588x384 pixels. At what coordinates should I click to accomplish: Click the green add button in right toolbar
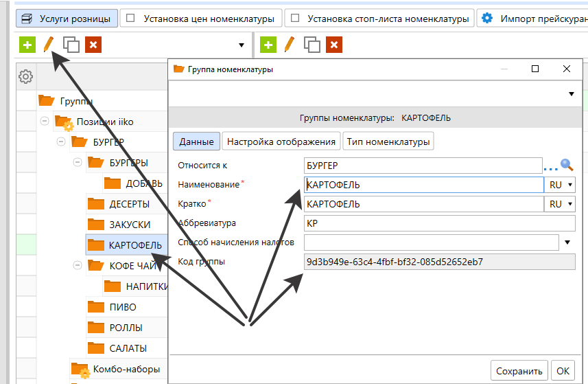pos(268,45)
